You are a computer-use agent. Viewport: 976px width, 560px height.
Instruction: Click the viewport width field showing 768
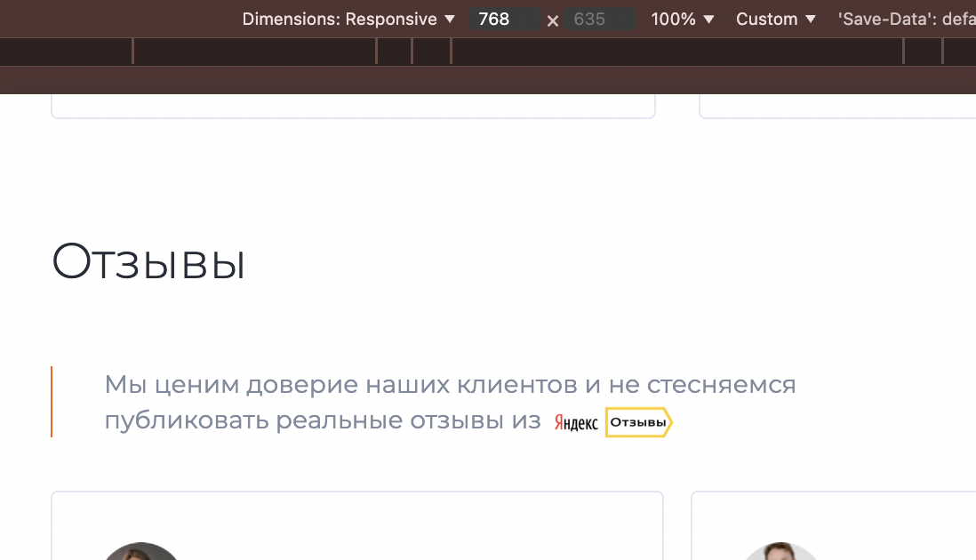point(504,19)
